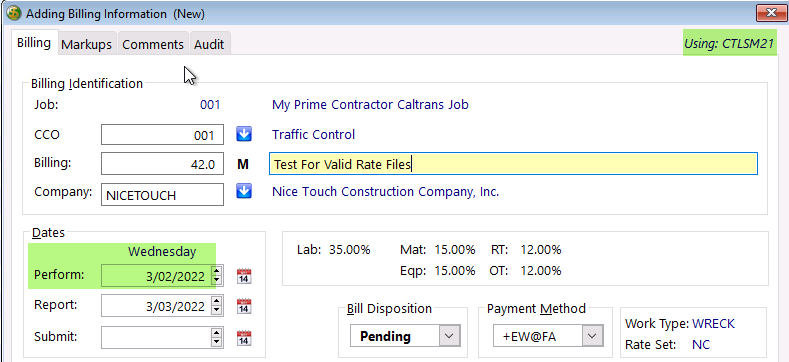The width and height of the screenshot is (789, 362).
Task: Click the CCO number field
Action: 163,135
